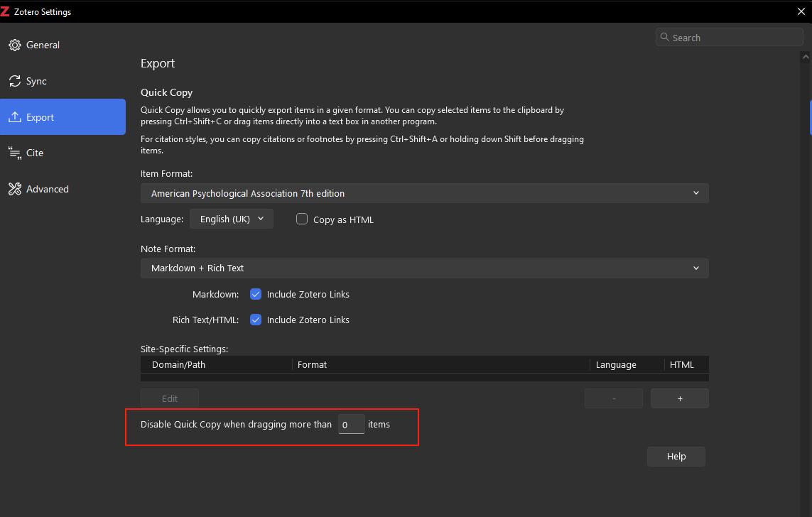Click the "Site-Specific Settings:" label
The height and width of the screenshot is (517, 812).
point(185,349)
